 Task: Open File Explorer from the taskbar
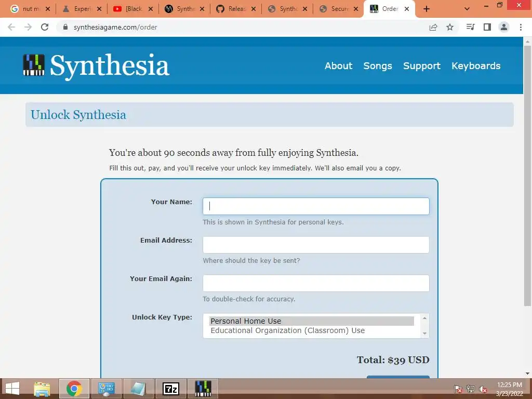[42, 389]
